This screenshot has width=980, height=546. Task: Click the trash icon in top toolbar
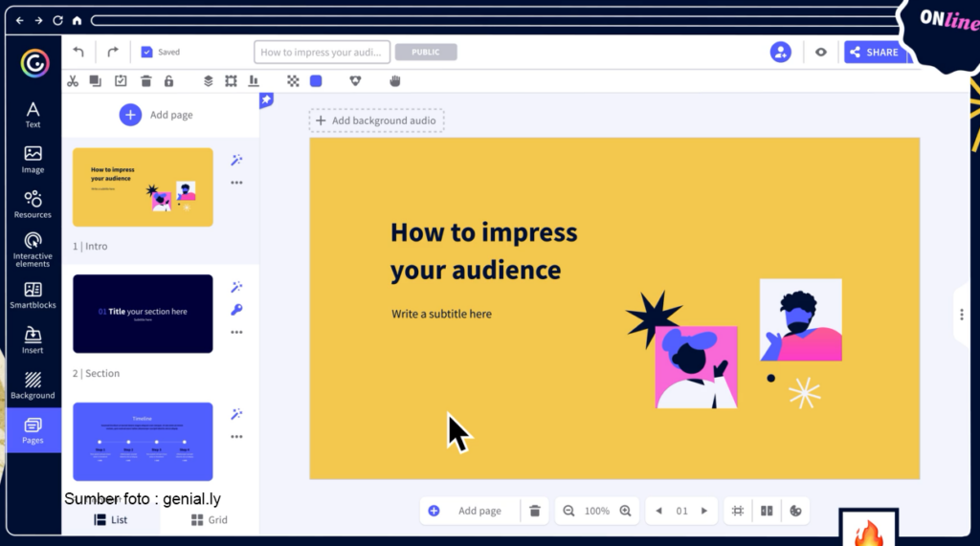(145, 81)
